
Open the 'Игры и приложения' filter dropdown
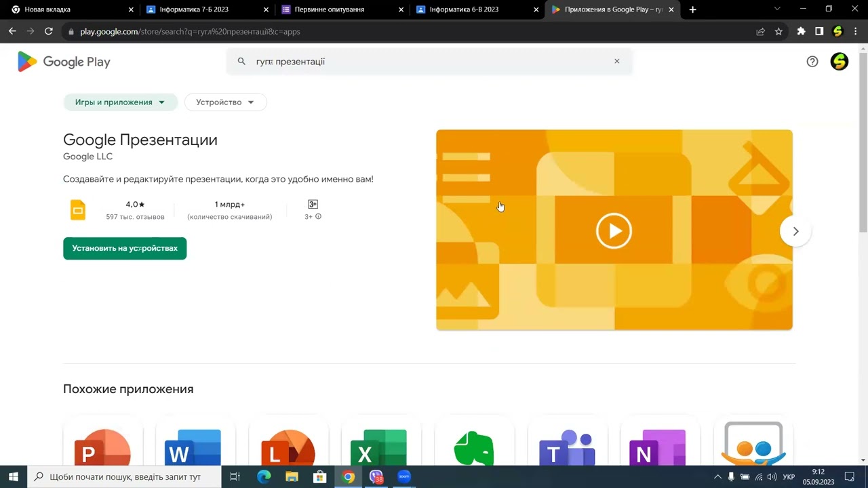tap(121, 102)
